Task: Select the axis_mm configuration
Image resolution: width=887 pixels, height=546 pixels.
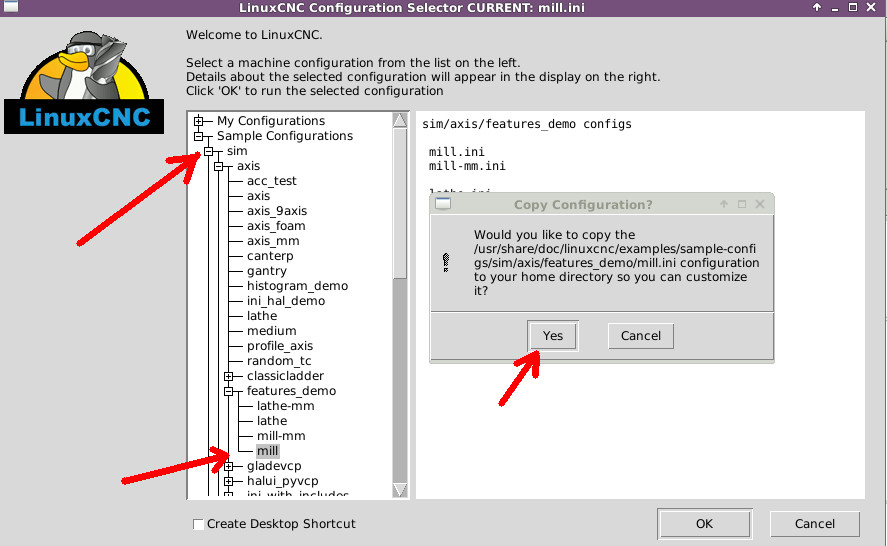Action: pos(273,241)
